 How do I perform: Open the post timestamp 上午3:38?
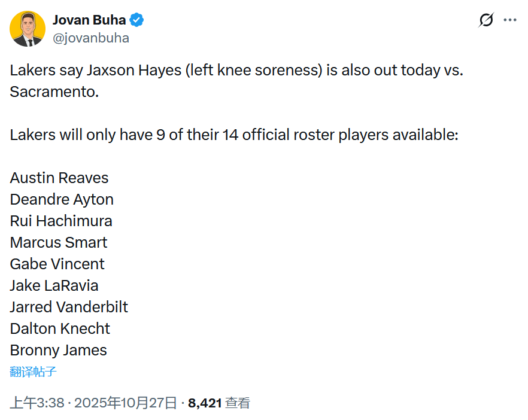[37, 403]
